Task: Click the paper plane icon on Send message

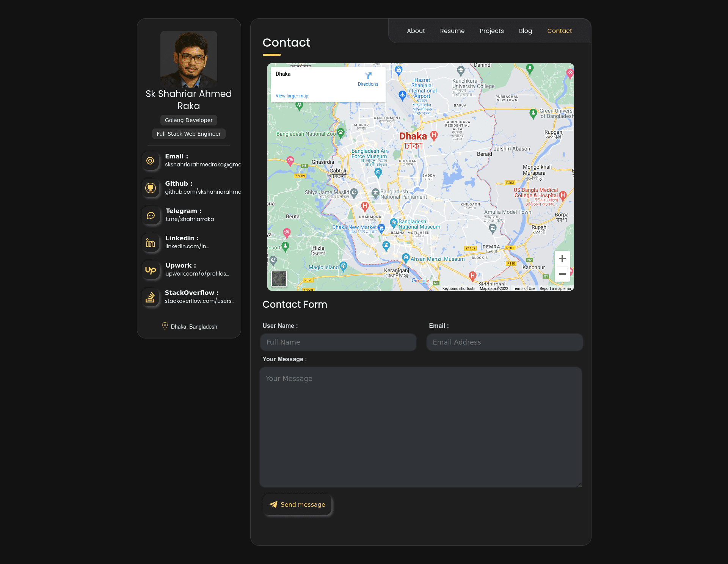Action: (273, 504)
